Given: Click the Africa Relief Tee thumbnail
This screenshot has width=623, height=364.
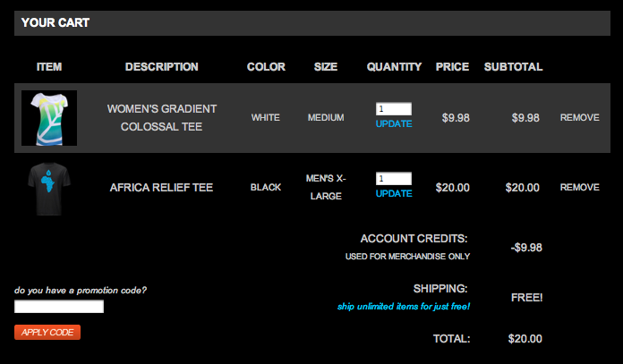Looking at the screenshot, I should 48,187.
